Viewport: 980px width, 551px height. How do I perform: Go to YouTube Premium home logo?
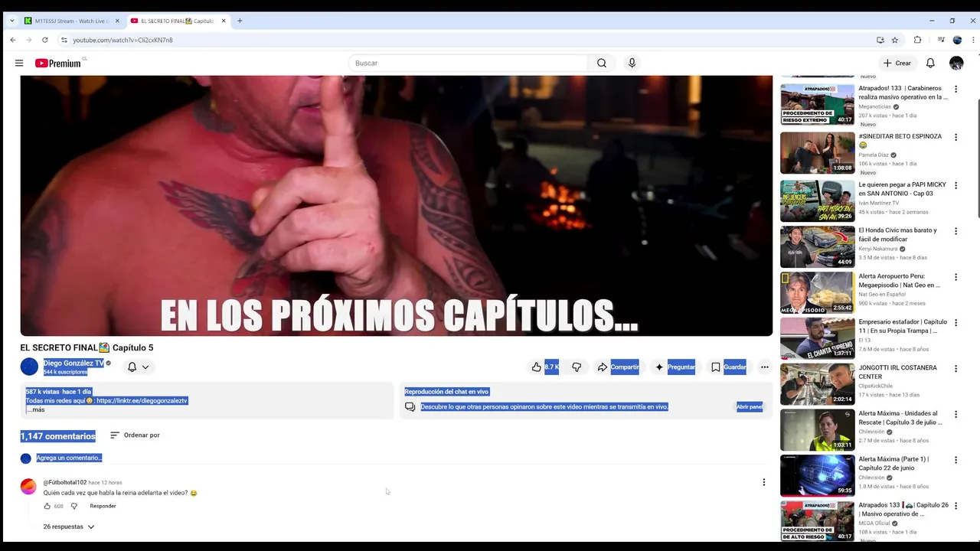pos(59,64)
